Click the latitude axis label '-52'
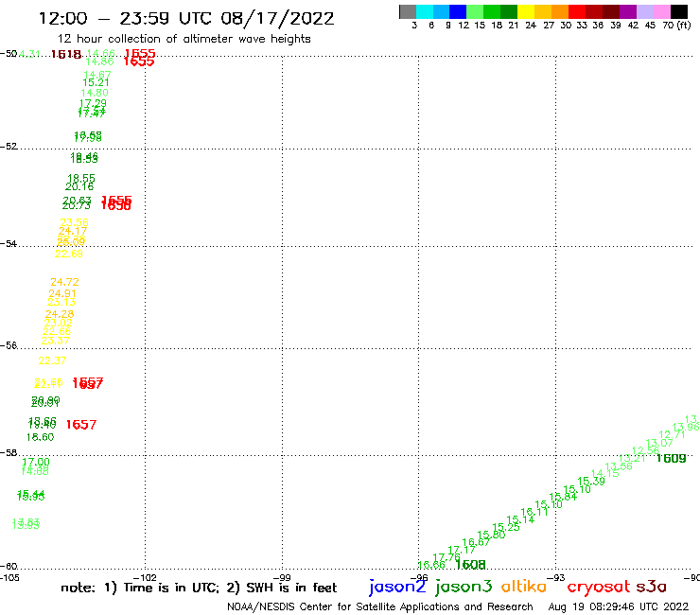Screen dimensions: 700x615 9,146
